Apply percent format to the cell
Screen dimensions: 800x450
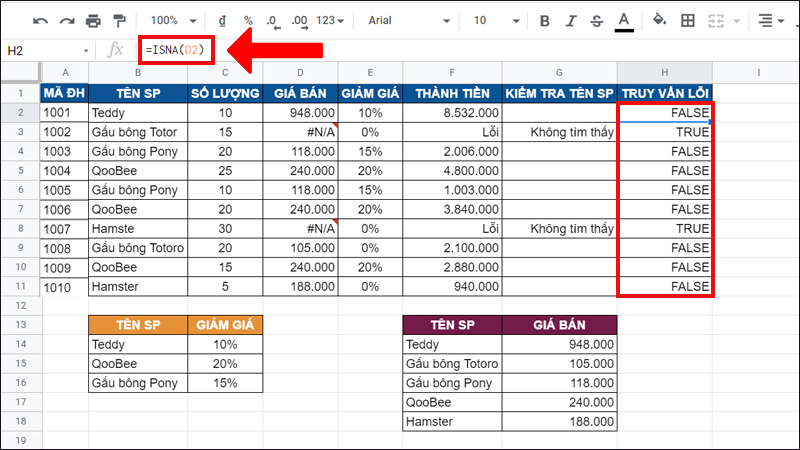[x=247, y=20]
